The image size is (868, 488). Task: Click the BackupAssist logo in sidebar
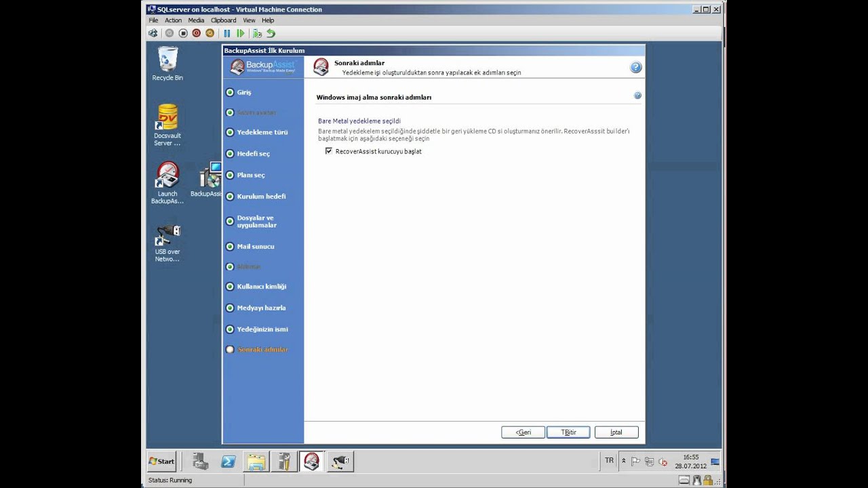(x=262, y=66)
